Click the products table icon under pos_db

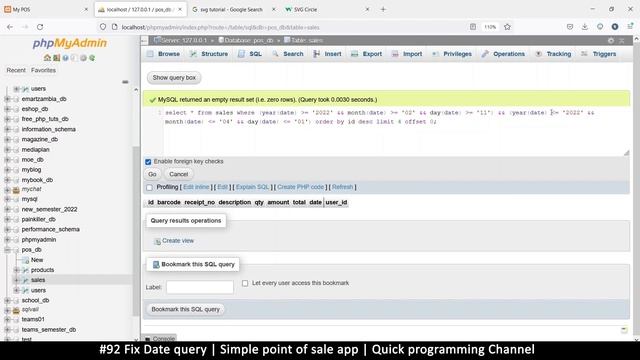[x=25, y=270]
